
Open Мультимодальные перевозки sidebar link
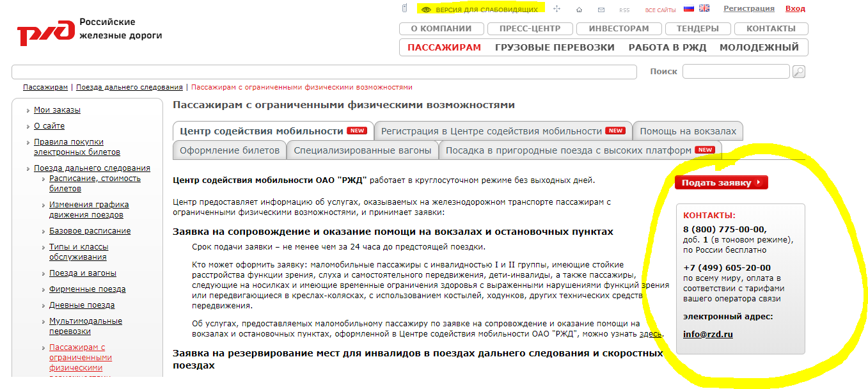click(86, 326)
